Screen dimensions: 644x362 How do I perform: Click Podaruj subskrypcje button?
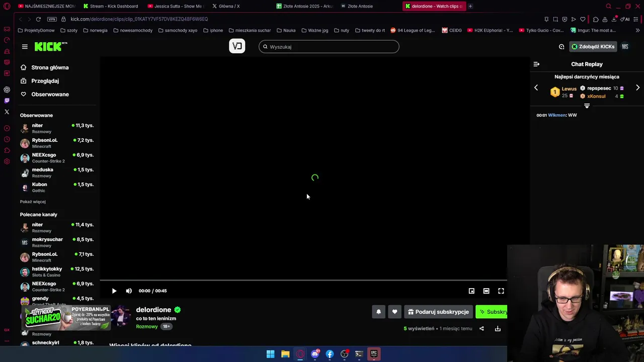coord(438,312)
